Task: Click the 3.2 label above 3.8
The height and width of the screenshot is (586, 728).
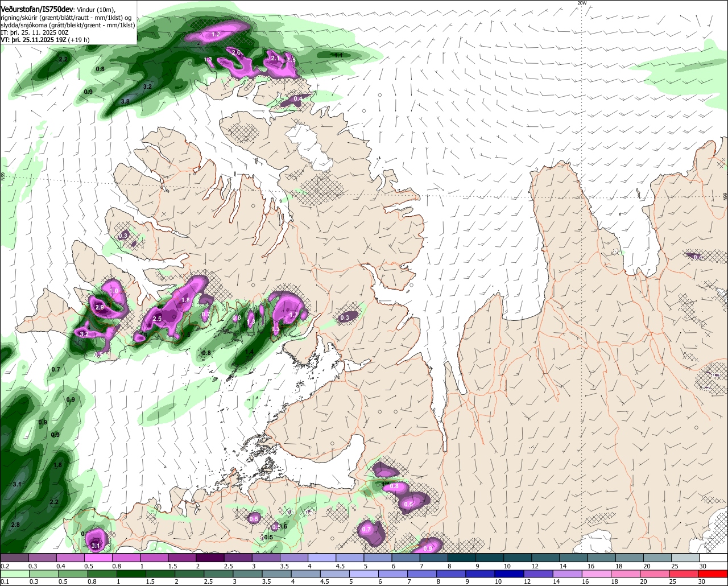Action: tap(147, 86)
